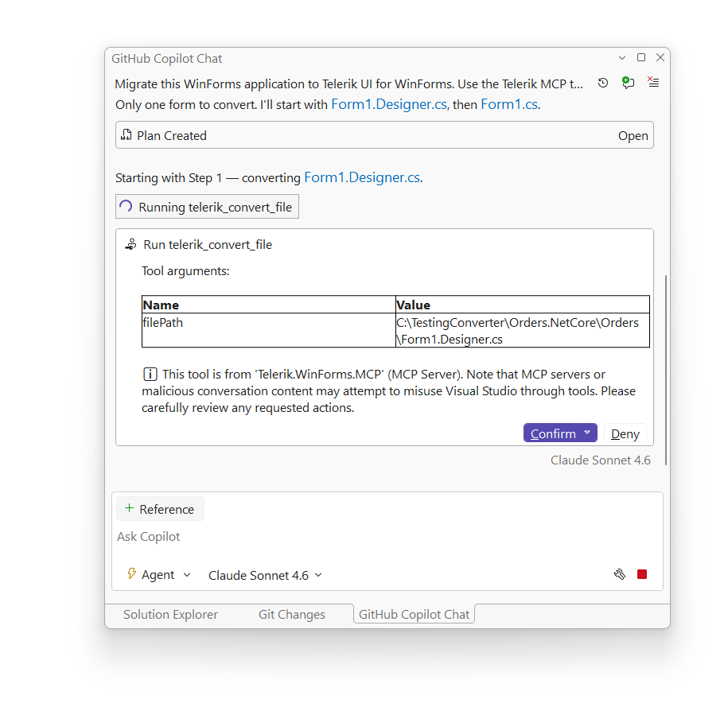Screen dimensions: 728x707
Task: Close the GitHub Copilot Chat panel
Action: [x=660, y=57]
